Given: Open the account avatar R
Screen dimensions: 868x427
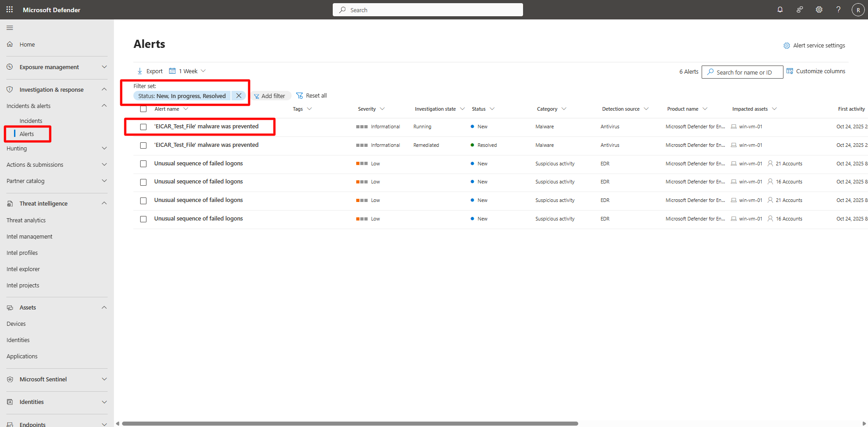Looking at the screenshot, I should click(858, 9).
